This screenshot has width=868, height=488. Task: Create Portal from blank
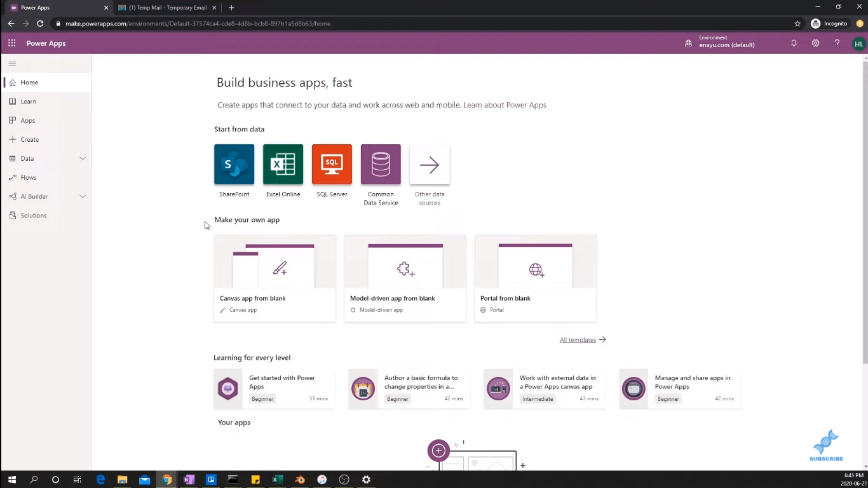(x=535, y=278)
